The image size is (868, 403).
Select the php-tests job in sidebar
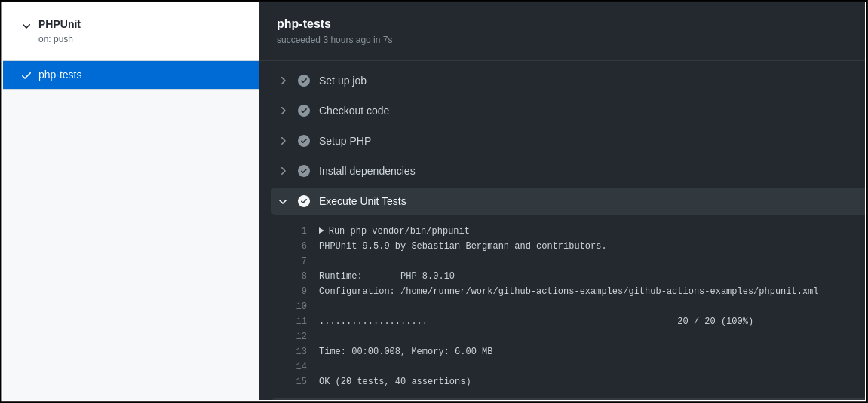60,75
